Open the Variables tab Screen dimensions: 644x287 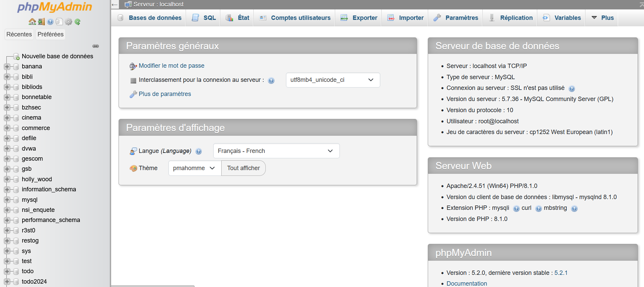point(562,18)
